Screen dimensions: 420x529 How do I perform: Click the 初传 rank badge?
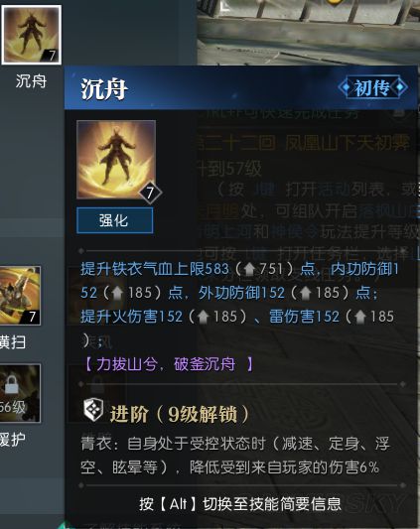click(372, 87)
